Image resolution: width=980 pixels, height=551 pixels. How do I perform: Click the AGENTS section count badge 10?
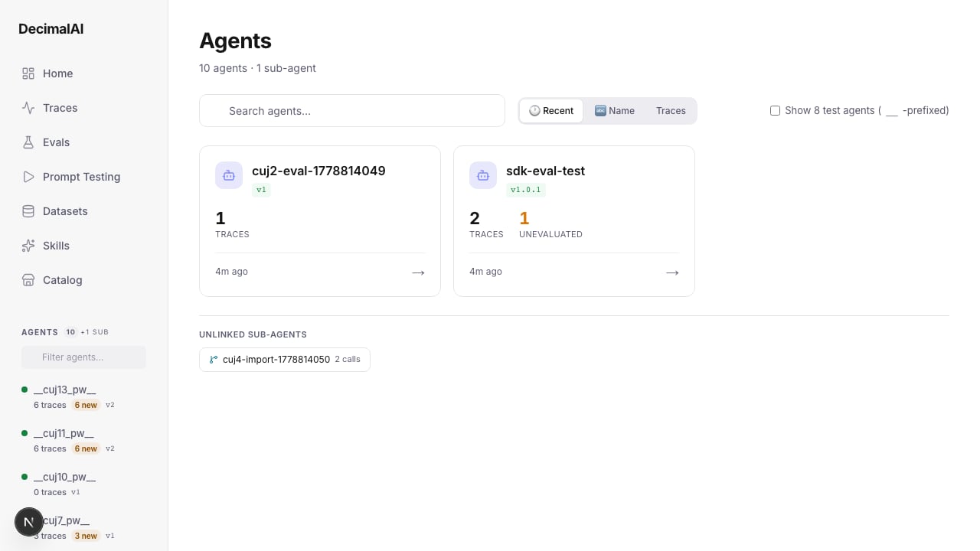pos(70,332)
